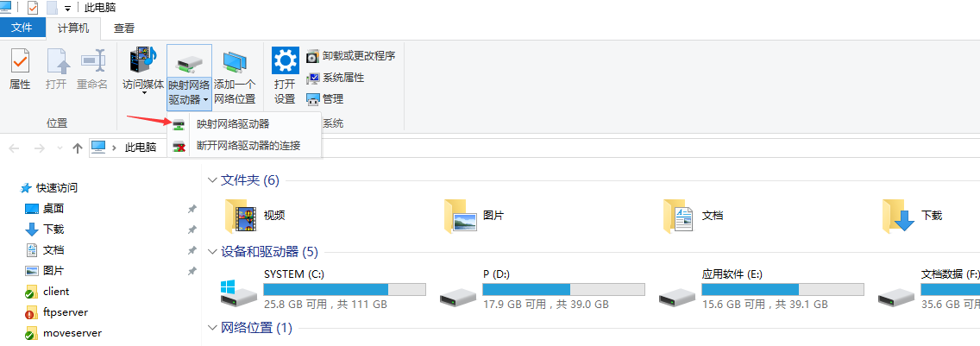Viewport: 980px width, 346px height.
Task: Click the Up arrow navigation button
Action: 78,148
